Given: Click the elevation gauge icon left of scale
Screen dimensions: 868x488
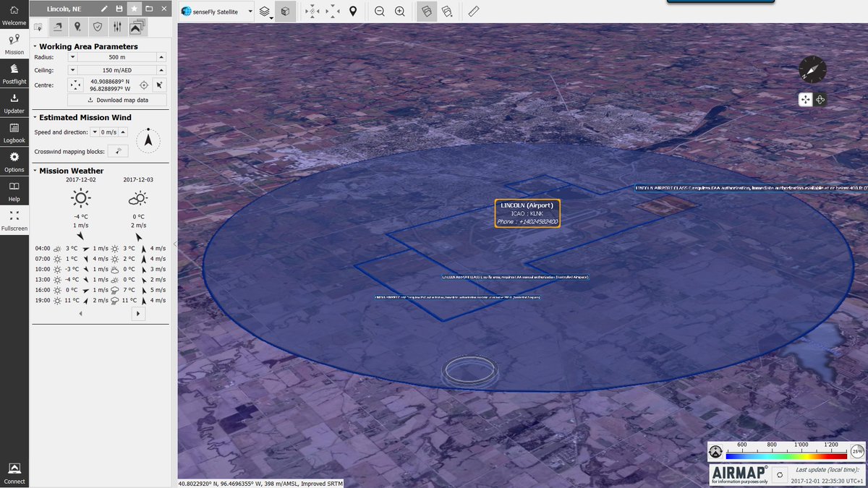Looking at the screenshot, I should [x=716, y=452].
